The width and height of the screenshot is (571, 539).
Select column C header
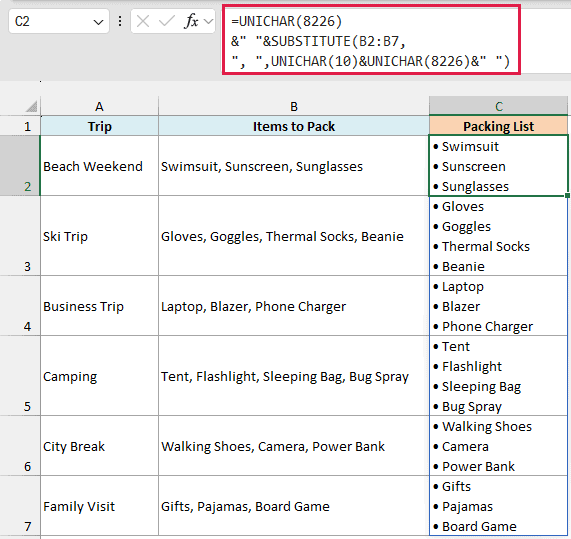pyautogui.click(x=498, y=106)
